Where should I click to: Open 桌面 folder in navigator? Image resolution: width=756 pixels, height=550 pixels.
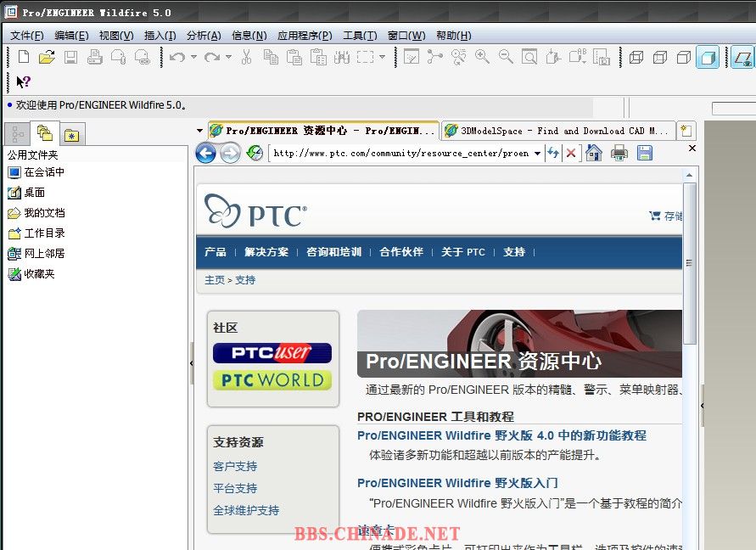26,193
